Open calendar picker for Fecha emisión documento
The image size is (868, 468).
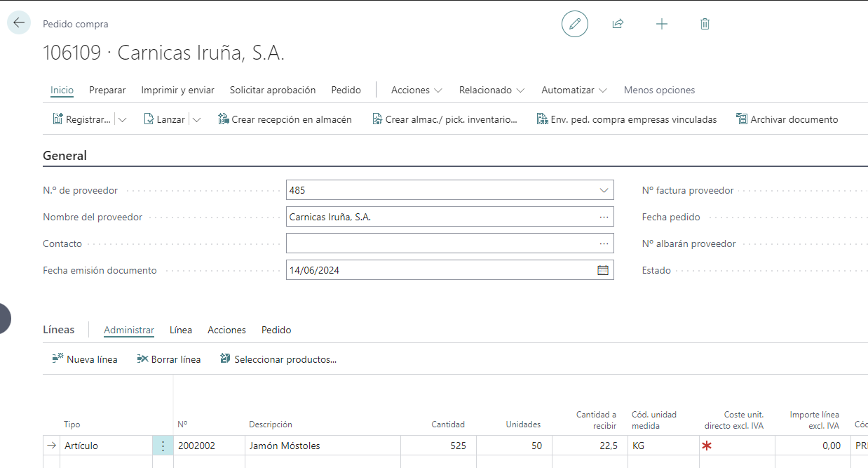[602, 270]
